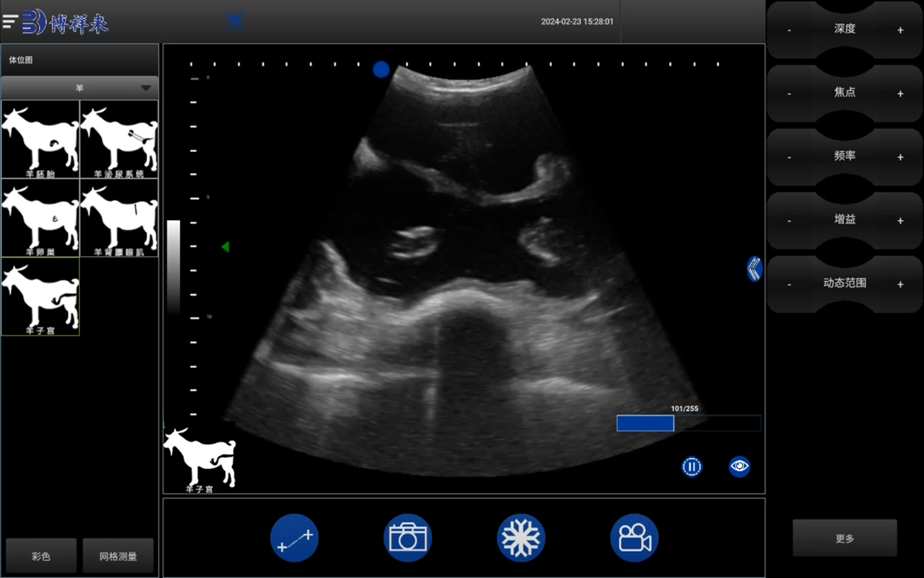Click the measurement tool icon

(x=294, y=538)
